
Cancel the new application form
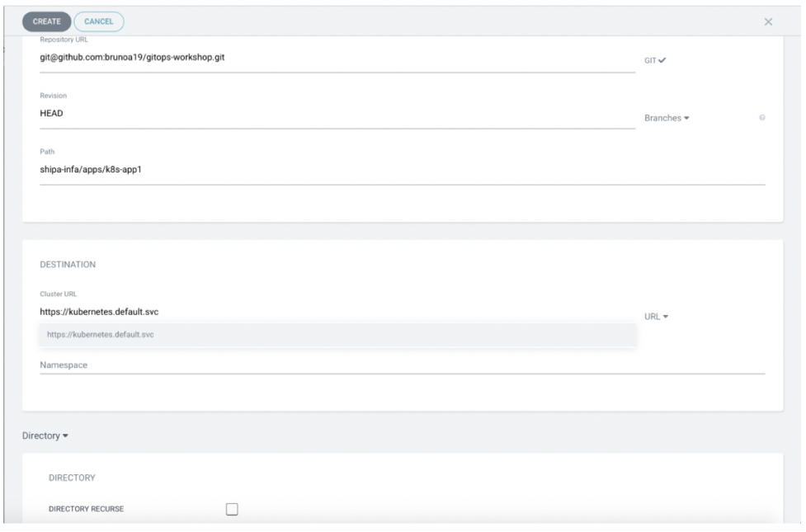(x=99, y=21)
